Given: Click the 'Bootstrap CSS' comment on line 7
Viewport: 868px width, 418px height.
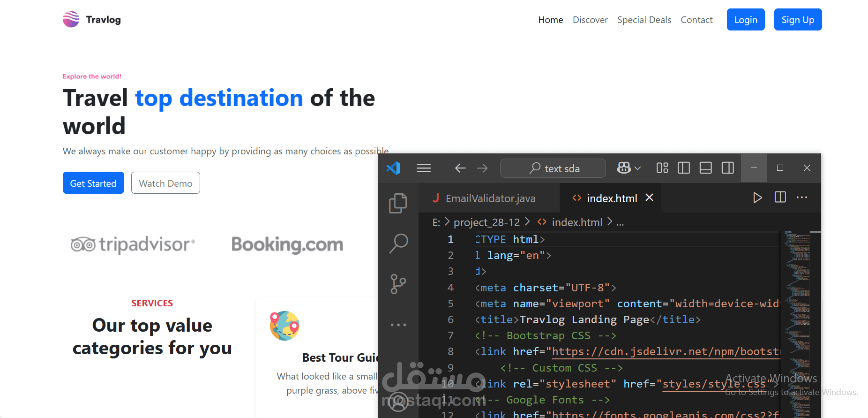Looking at the screenshot, I should click(546, 335).
